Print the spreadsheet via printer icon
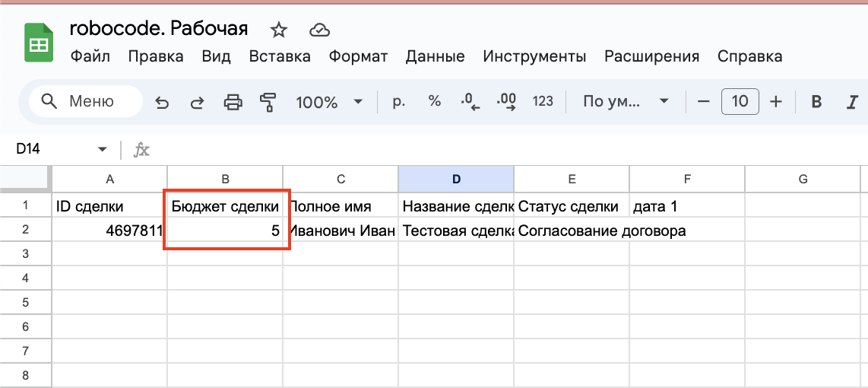The height and width of the screenshot is (388, 868). click(x=233, y=102)
